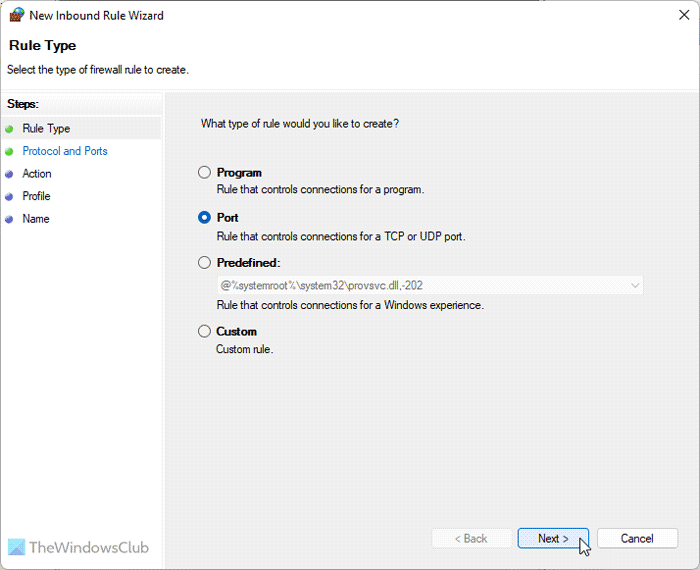Open the provsvc.dll predefined combo box
The width and height of the screenshot is (700, 570).
420,286
